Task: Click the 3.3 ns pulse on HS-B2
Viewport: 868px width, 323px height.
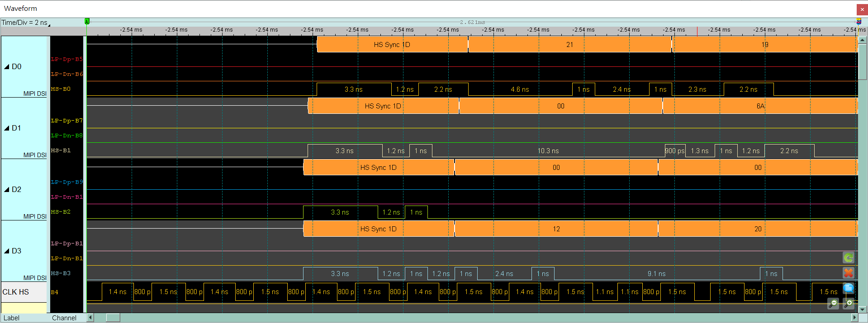Action: click(340, 212)
